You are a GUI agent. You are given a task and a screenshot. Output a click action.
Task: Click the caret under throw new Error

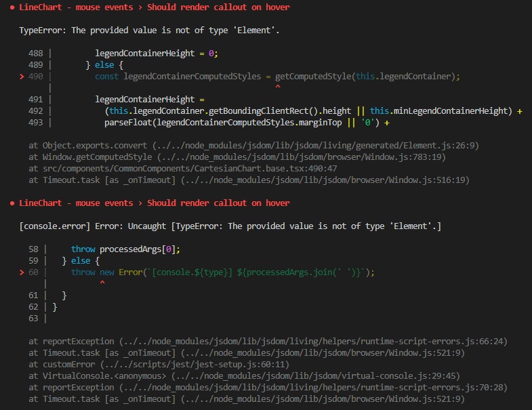(102, 283)
